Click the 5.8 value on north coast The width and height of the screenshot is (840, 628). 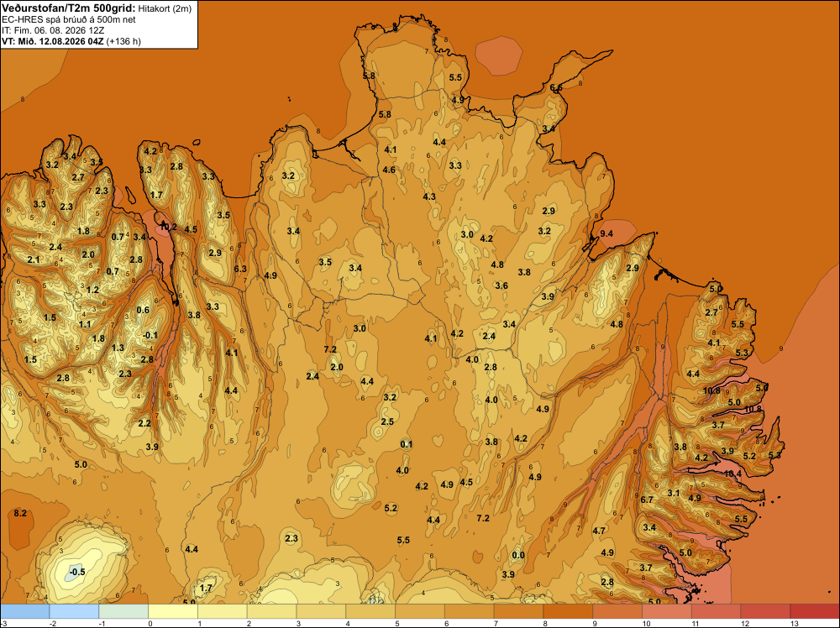(x=385, y=114)
